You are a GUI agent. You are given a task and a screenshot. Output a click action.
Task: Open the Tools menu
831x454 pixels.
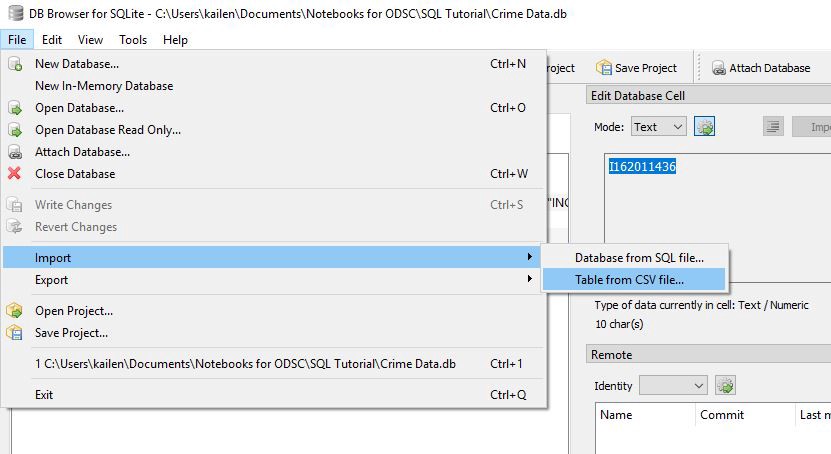132,40
